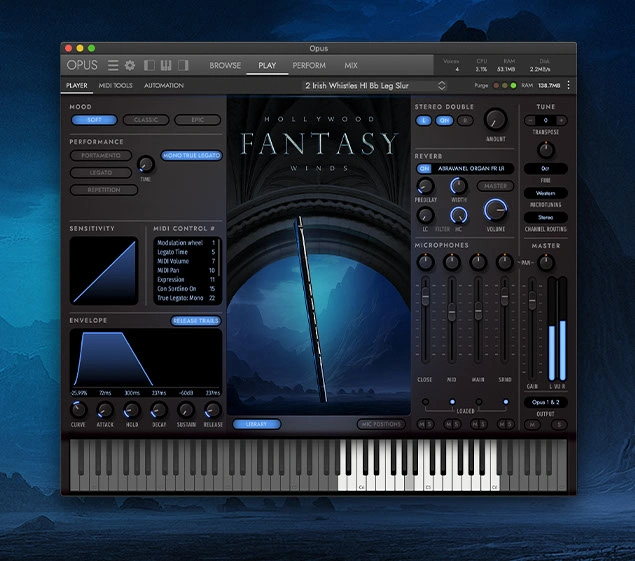Click the reverb Width knob

point(458,186)
